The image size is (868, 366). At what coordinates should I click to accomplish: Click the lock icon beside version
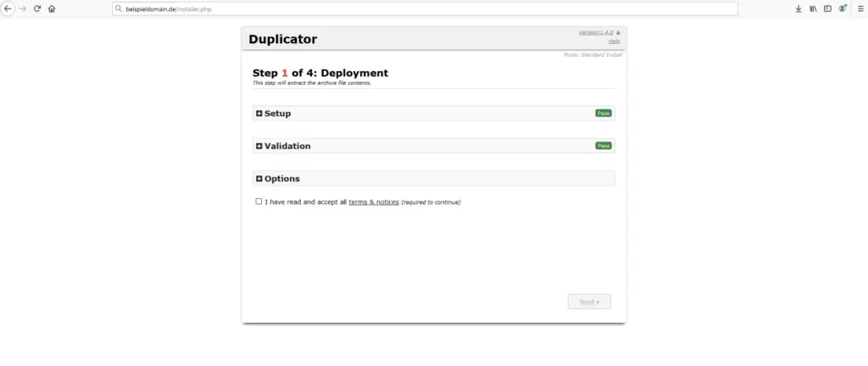point(618,33)
